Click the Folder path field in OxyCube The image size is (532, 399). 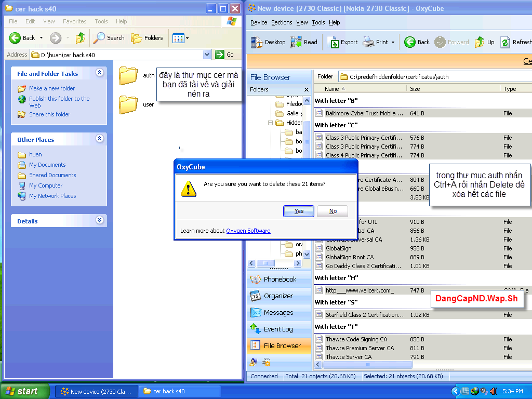click(436, 77)
